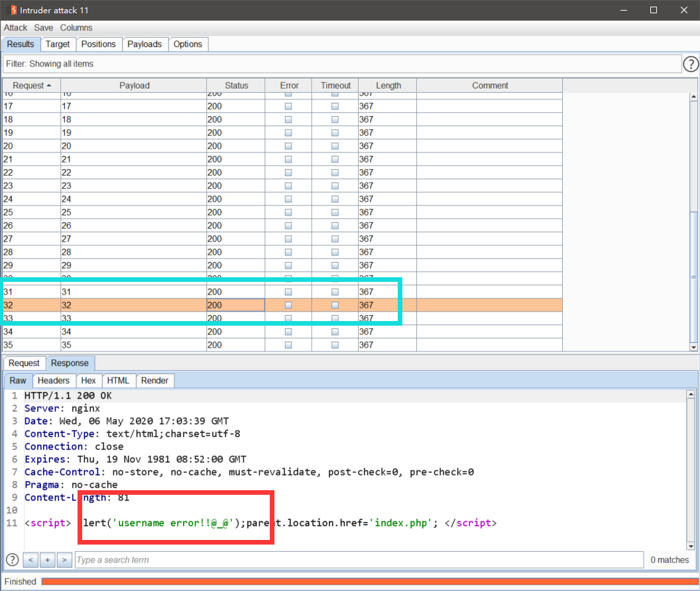Toggle Timeout checkbox in row 17
The width and height of the screenshot is (700, 591).
tap(335, 106)
